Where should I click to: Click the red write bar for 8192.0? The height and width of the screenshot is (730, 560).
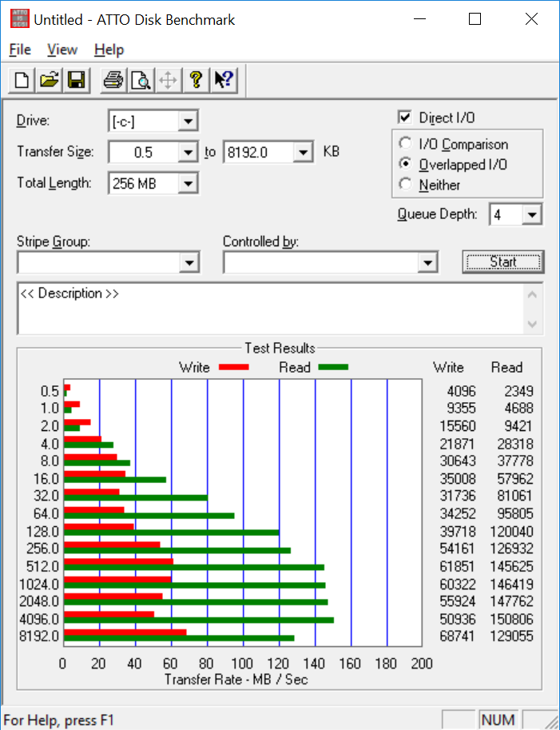pos(125,632)
